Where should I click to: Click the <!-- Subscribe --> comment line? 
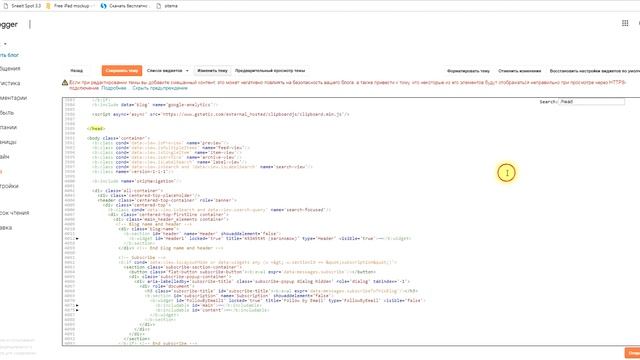(x=142, y=258)
